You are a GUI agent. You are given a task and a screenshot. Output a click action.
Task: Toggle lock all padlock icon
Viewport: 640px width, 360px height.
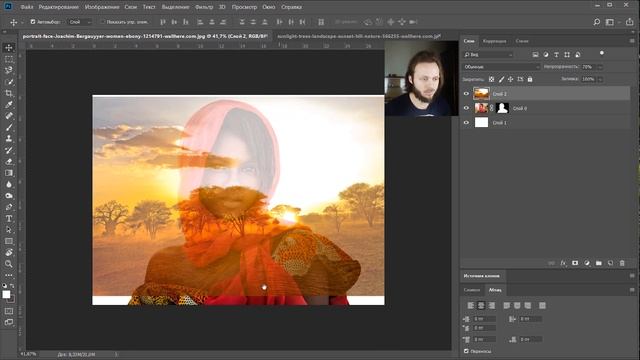point(530,79)
